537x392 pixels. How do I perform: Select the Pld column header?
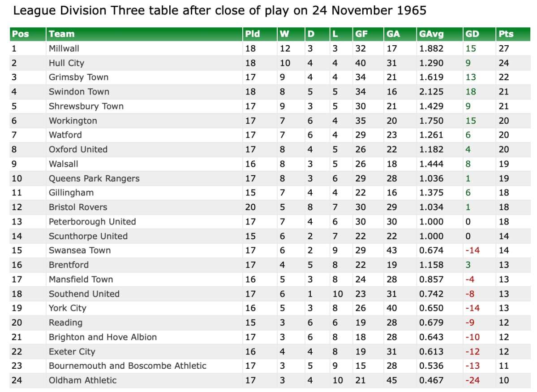coord(253,34)
